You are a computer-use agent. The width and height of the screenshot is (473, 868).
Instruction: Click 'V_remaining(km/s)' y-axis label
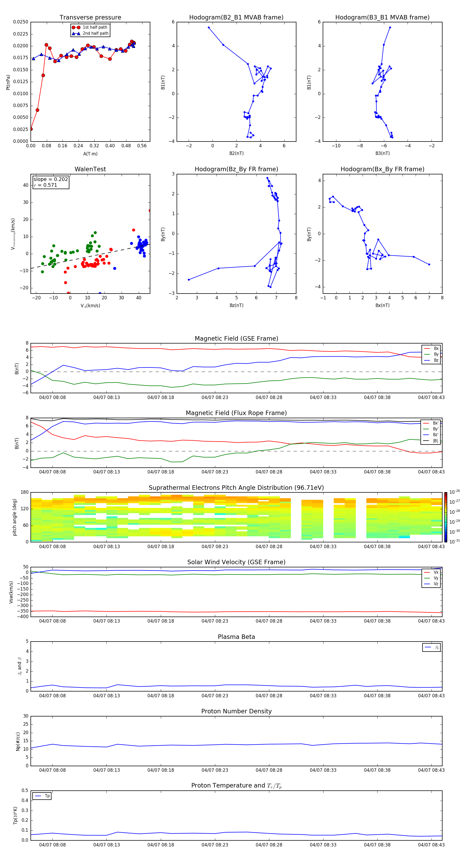[x=13, y=234]
